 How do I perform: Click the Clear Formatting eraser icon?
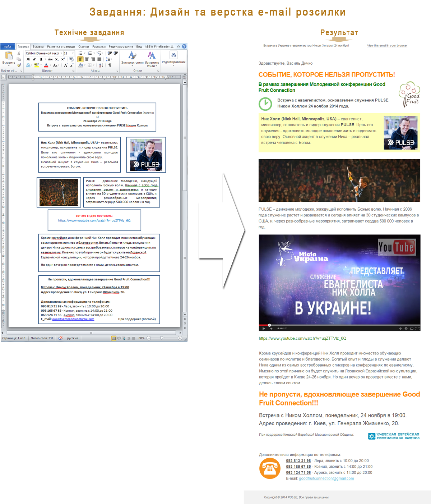(71, 59)
